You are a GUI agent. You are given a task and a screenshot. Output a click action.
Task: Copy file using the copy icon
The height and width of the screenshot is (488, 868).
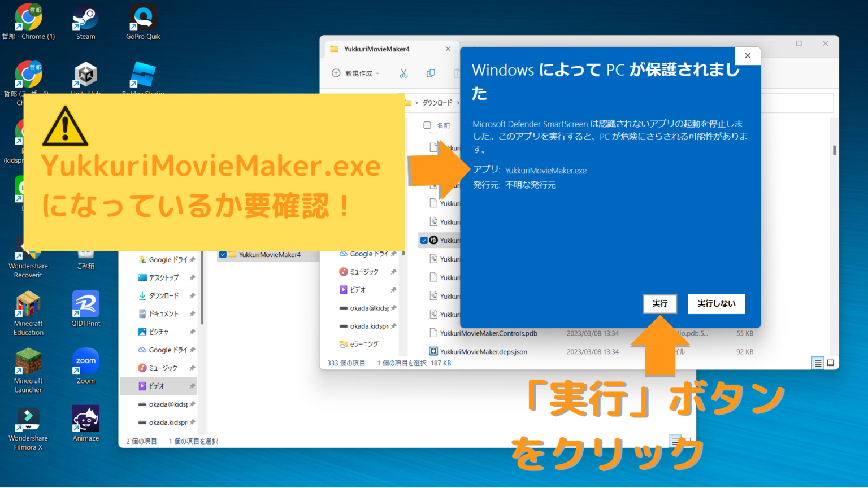431,73
